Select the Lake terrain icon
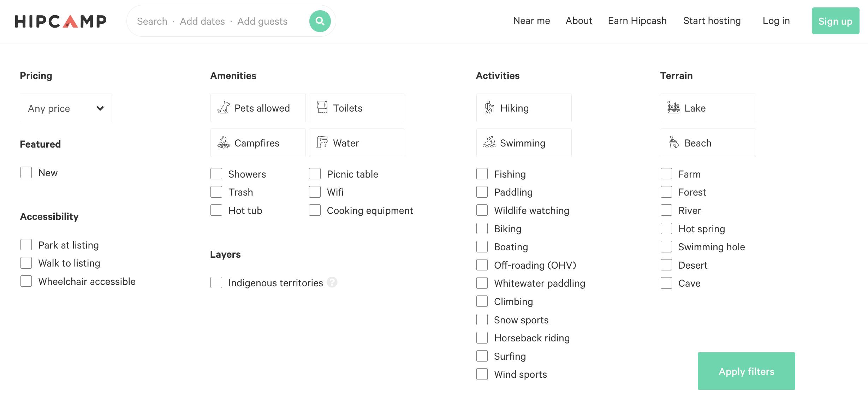Image resolution: width=868 pixels, height=406 pixels. point(673,107)
